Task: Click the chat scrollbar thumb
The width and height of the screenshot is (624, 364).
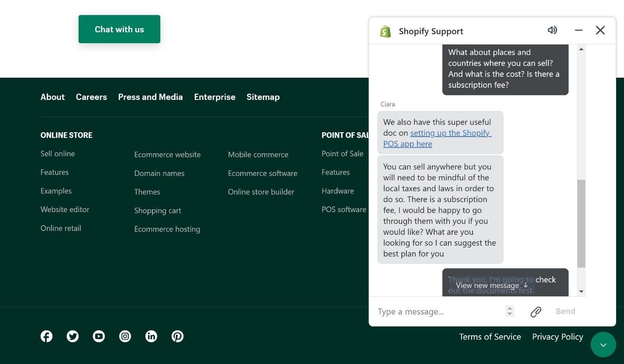Action: pyautogui.click(x=581, y=223)
